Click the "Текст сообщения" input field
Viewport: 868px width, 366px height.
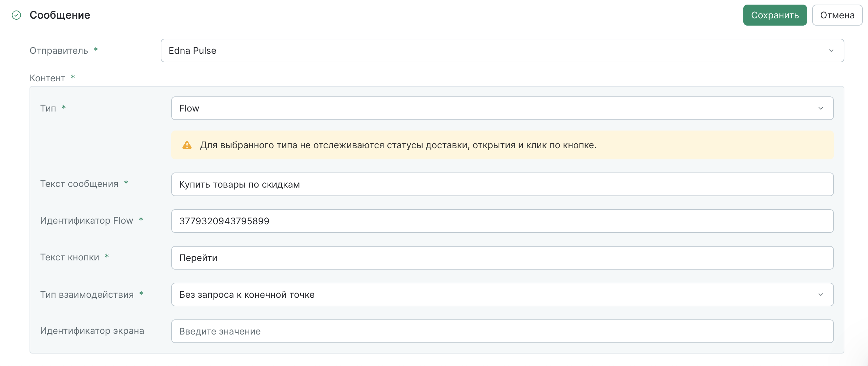[x=502, y=184]
